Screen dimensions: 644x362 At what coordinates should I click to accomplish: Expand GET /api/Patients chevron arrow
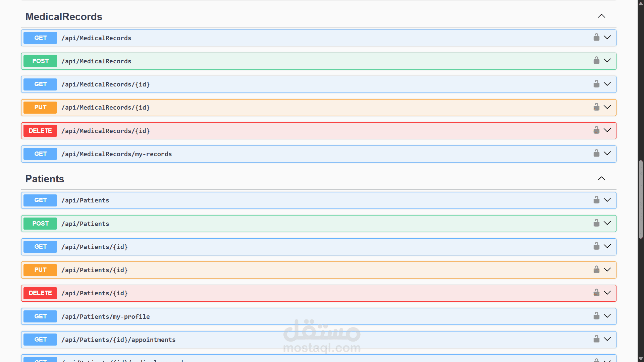607,200
